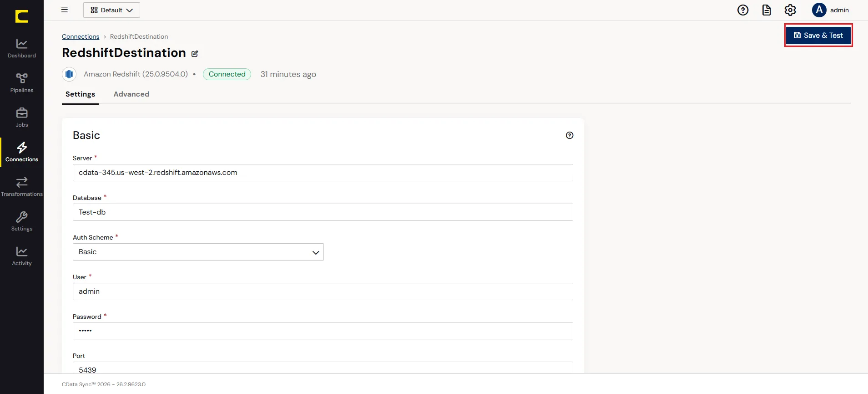Open Basic section help icon
This screenshot has height=394, width=868.
[x=570, y=135]
